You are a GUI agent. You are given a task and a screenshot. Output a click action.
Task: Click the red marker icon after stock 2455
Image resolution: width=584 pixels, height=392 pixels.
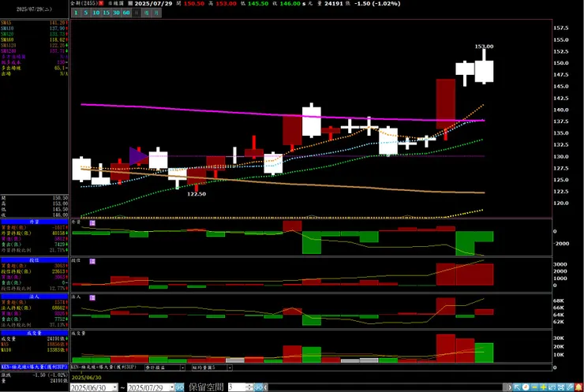click(x=101, y=3)
